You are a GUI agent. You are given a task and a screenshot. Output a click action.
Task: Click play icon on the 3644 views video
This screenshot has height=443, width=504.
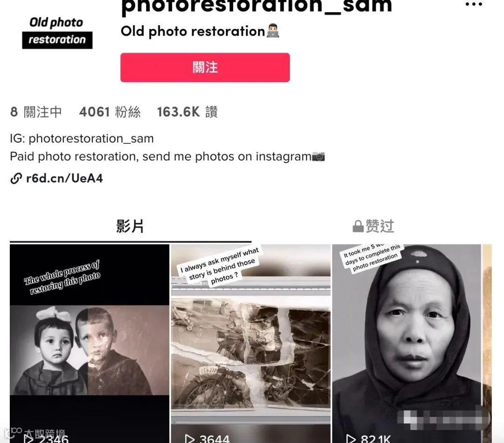coord(189,439)
